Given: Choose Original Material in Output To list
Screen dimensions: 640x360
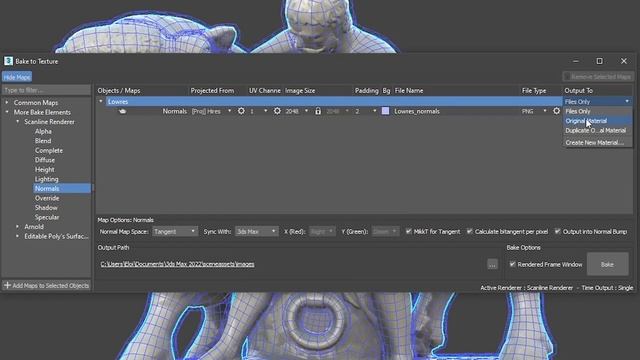Looking at the screenshot, I should pyautogui.click(x=598, y=121).
